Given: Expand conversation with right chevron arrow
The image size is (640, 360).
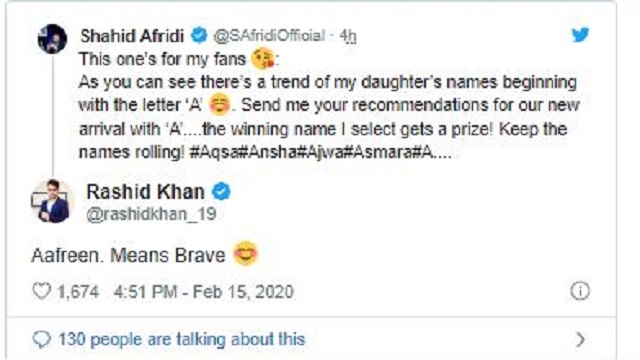Looking at the screenshot, I should (x=580, y=339).
